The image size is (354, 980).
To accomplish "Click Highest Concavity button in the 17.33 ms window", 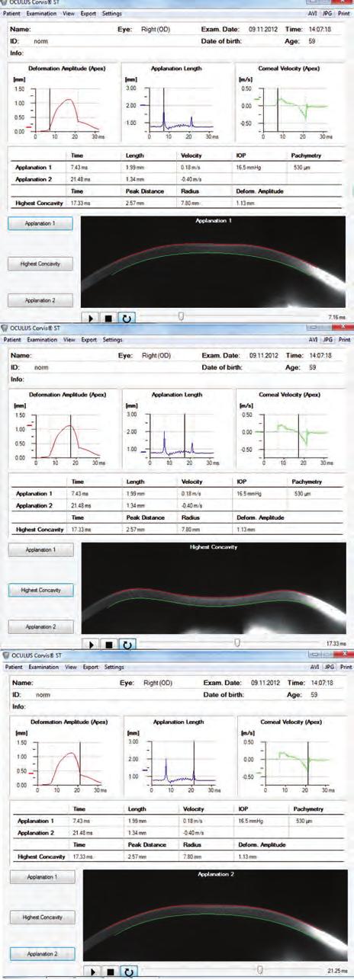I will tap(40, 590).
